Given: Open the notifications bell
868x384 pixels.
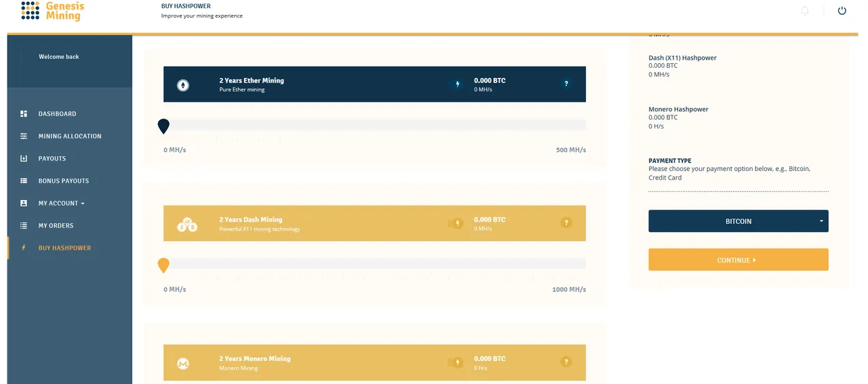Looking at the screenshot, I should (805, 10).
